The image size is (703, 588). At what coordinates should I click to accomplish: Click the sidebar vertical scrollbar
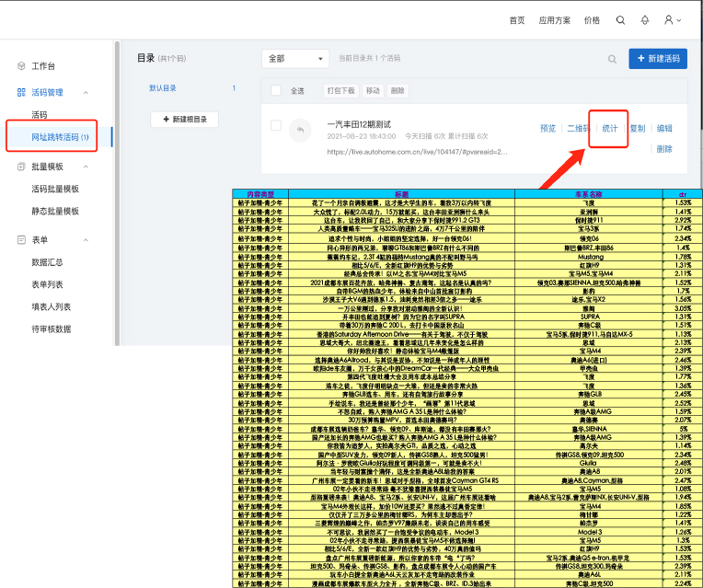pyautogui.click(x=117, y=193)
